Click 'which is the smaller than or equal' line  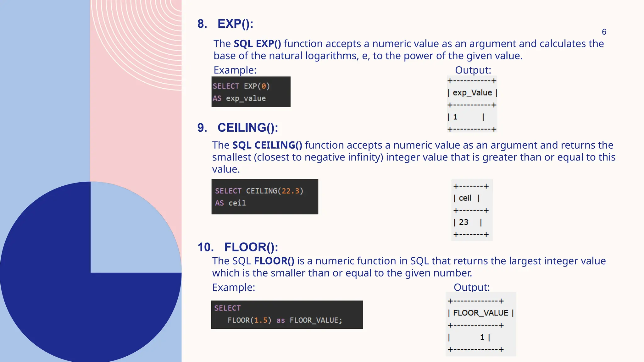(342, 273)
